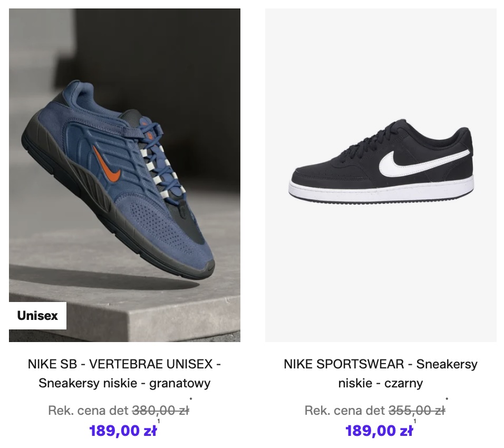
Task: Select the 189,00 zł price under the black sneaker
Action: 379,431
